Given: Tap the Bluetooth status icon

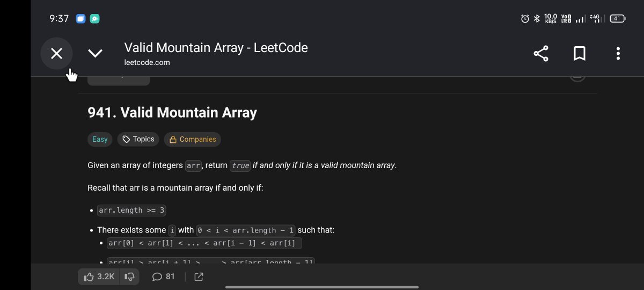Looking at the screenshot, I should click(x=537, y=19).
